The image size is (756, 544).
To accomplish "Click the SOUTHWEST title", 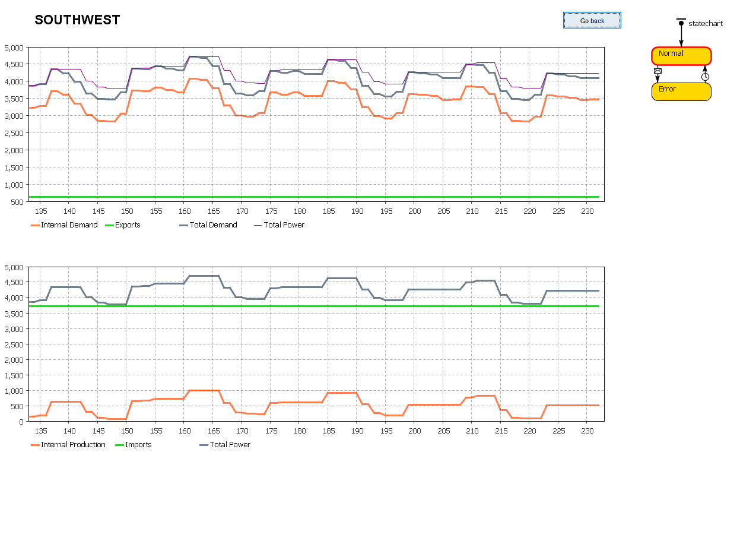I will pos(77,20).
